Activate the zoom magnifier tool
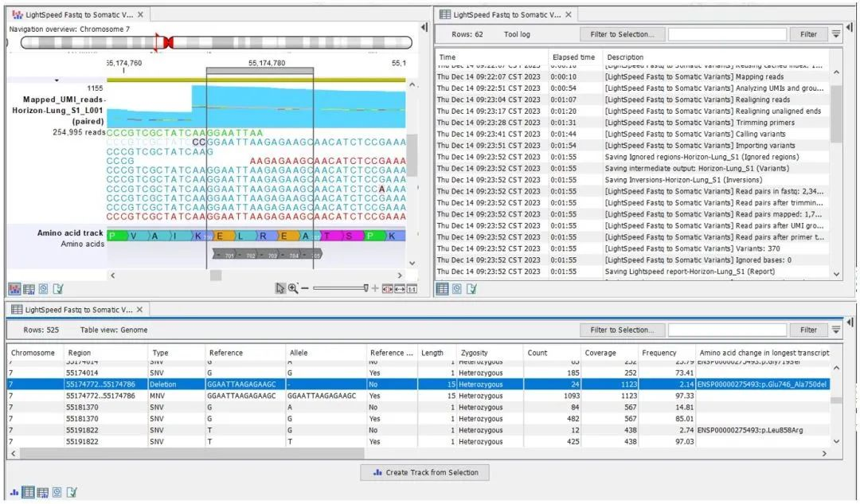This screenshot has height=504, width=860. pos(293,288)
